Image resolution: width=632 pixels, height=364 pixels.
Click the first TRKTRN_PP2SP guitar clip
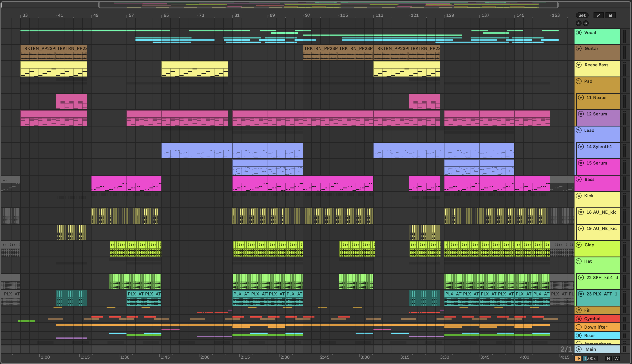tap(38, 48)
